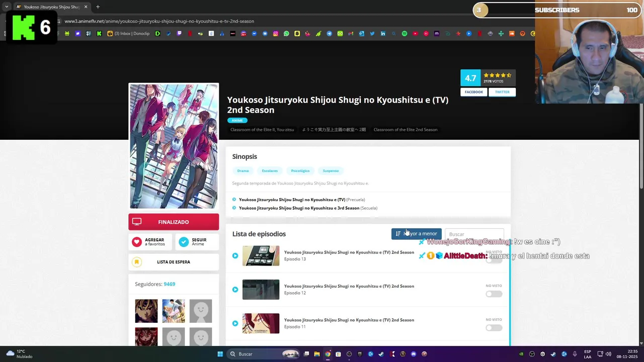The image size is (644, 362).
Task: Open Episodio 11 thumbnail
Action: point(261,323)
